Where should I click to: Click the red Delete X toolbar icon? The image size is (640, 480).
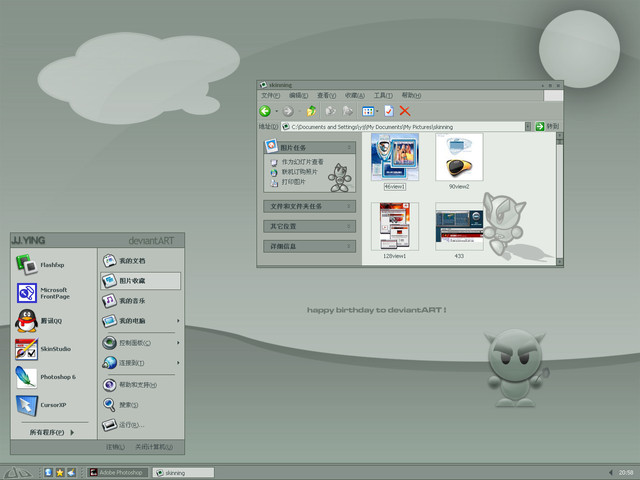[x=404, y=111]
